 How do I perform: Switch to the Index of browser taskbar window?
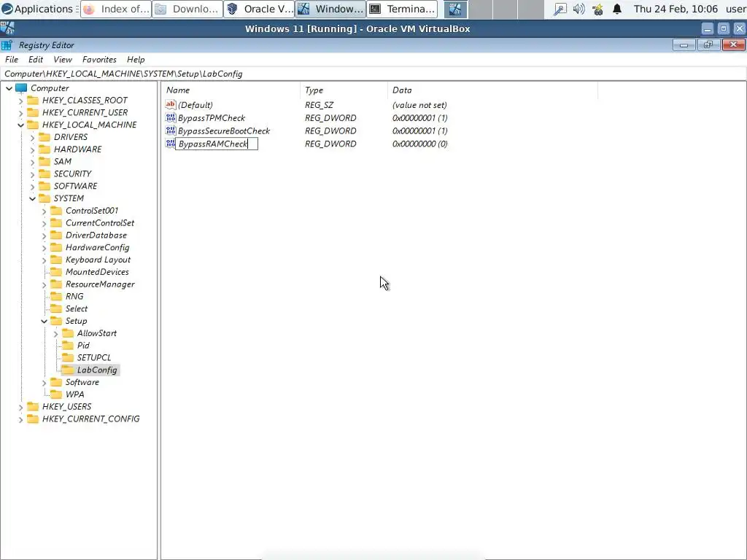pos(116,9)
